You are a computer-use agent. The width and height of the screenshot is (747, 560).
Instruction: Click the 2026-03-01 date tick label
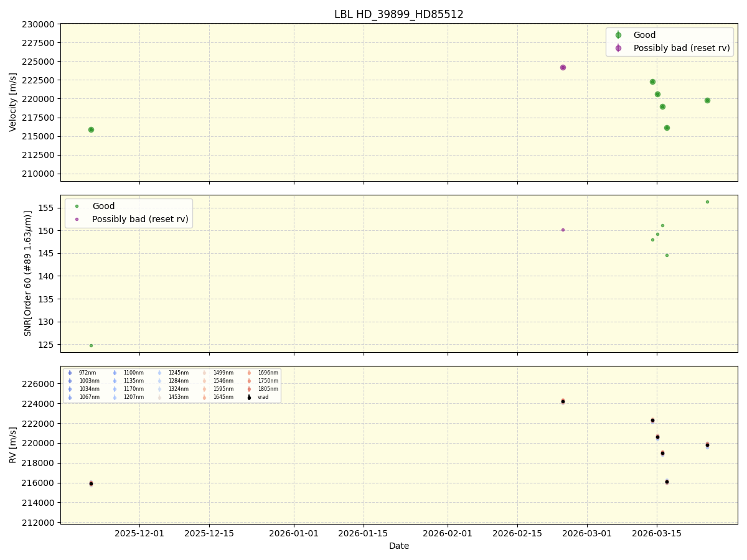tap(588, 533)
